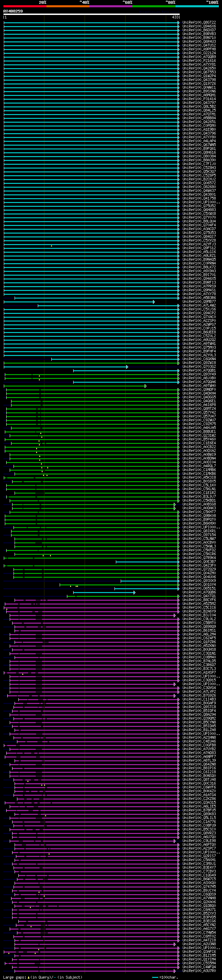Select the UniRef100_Q93Y49 label

199,375
